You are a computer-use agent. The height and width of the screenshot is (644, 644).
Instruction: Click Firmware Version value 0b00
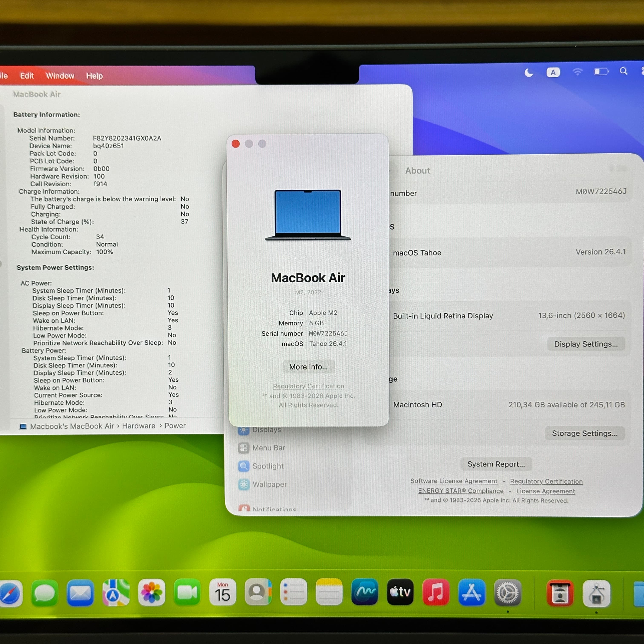click(x=101, y=169)
